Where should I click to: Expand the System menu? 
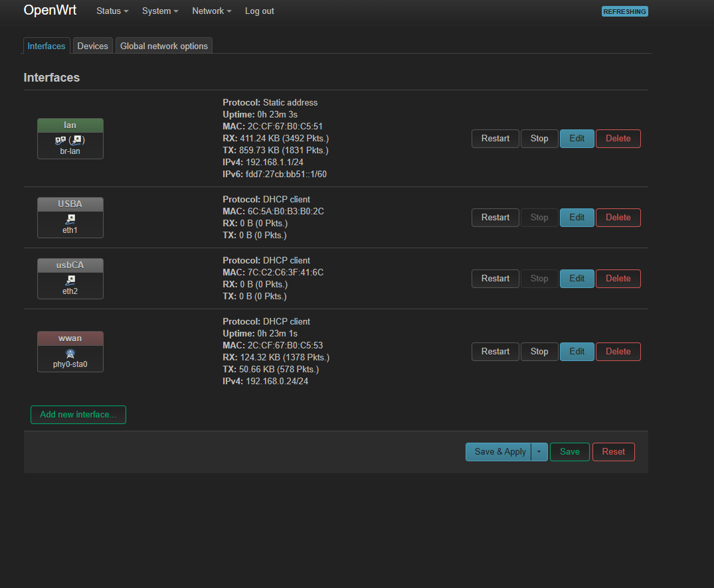pyautogui.click(x=160, y=11)
